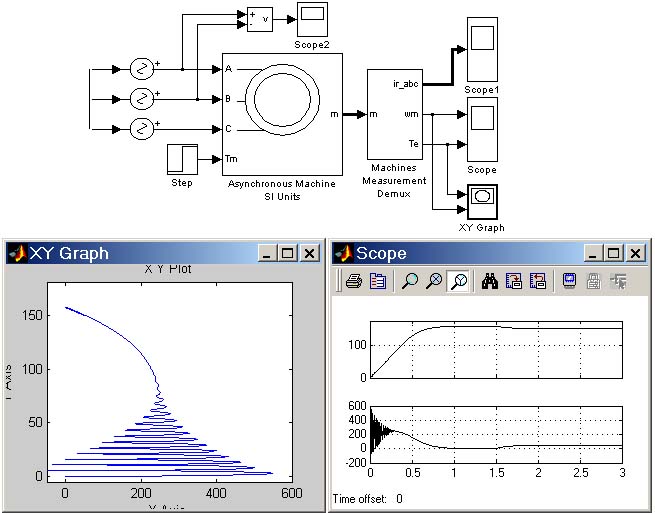Click Restore saved axes settings icon

(x=538, y=281)
